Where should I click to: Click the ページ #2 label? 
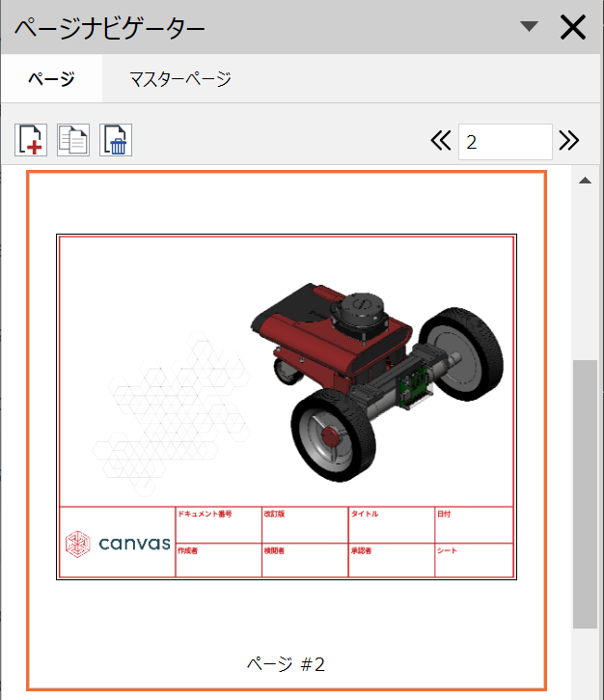pyautogui.click(x=286, y=664)
